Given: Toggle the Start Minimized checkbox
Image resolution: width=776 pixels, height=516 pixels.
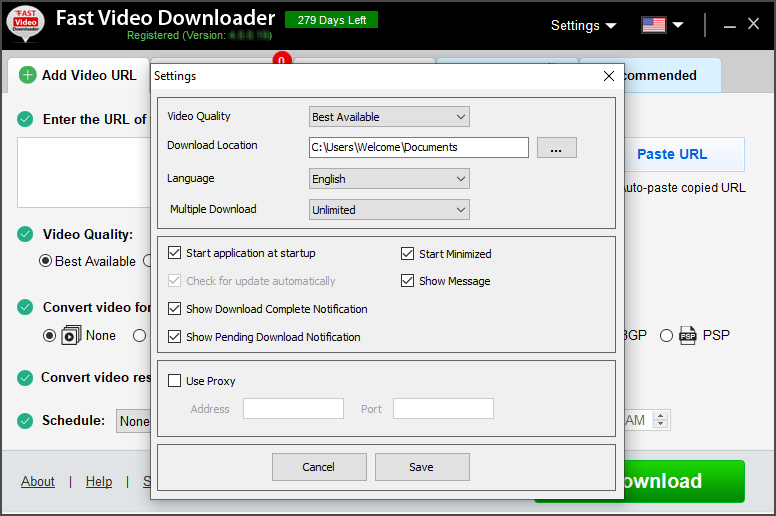Looking at the screenshot, I should 408,254.
